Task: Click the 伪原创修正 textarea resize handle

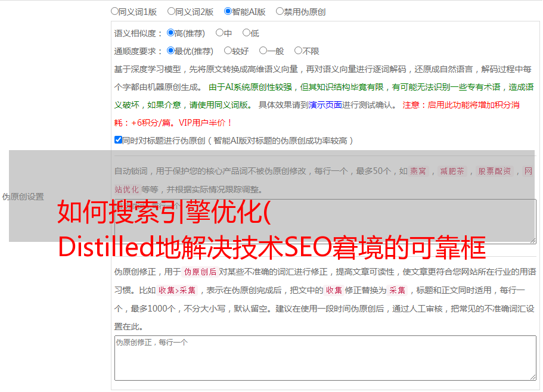Action: click(532, 377)
